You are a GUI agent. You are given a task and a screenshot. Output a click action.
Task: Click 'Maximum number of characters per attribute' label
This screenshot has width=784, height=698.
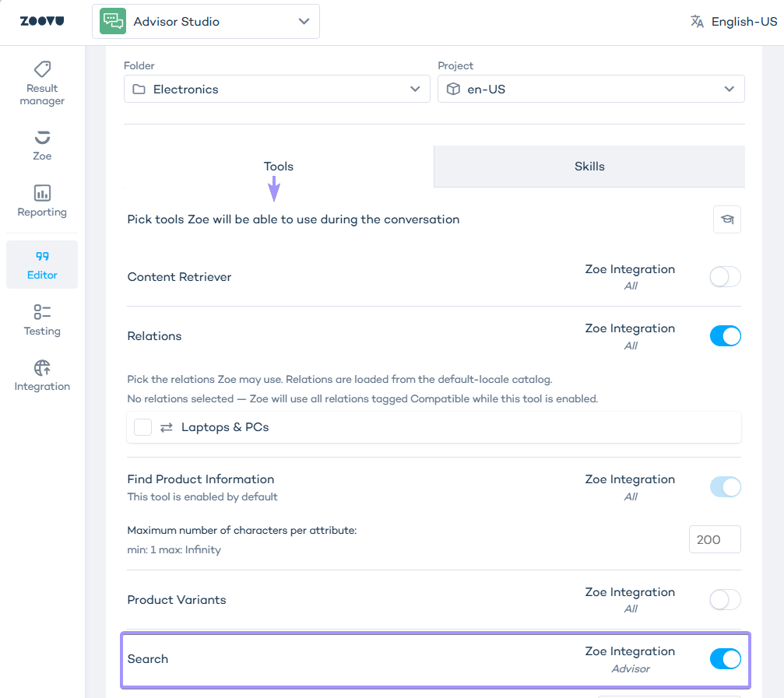(x=242, y=530)
